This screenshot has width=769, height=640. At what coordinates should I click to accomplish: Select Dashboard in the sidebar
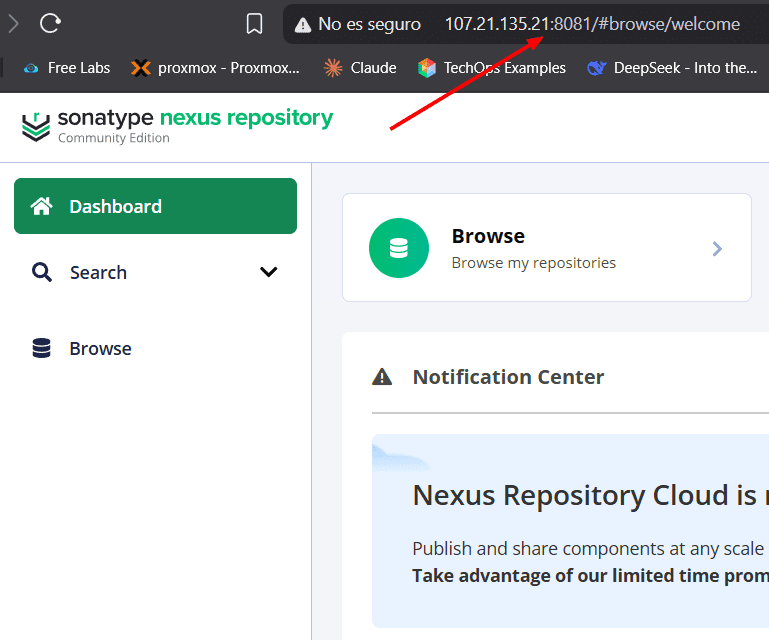point(155,206)
